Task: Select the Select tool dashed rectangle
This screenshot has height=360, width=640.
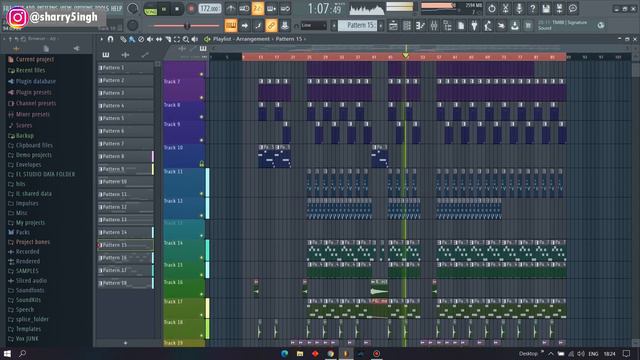Action: coord(177,39)
